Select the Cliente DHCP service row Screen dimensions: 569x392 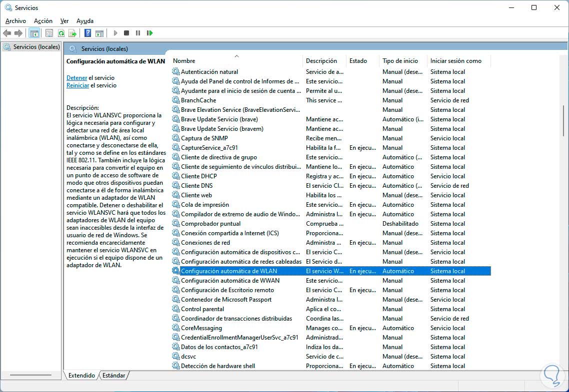[x=198, y=176]
